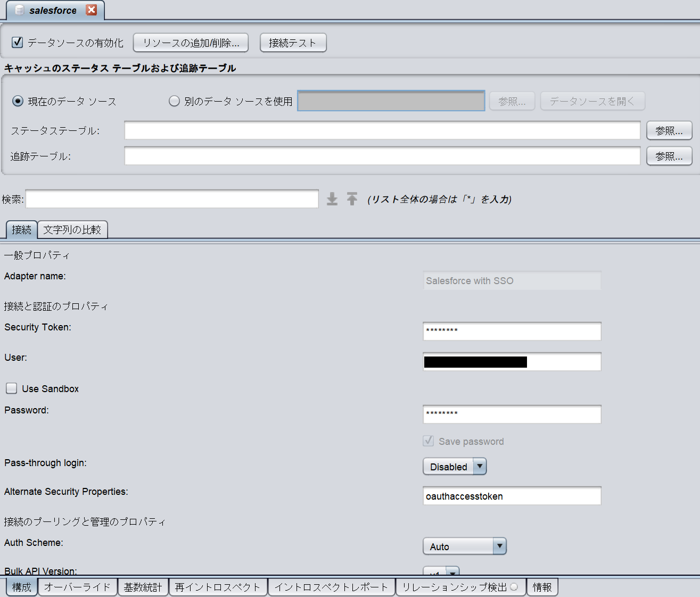This screenshot has width=700, height=597.
Task: Click the キャッシュのステータス テーブルおよび追跡テーブル heading
Action: [120, 68]
